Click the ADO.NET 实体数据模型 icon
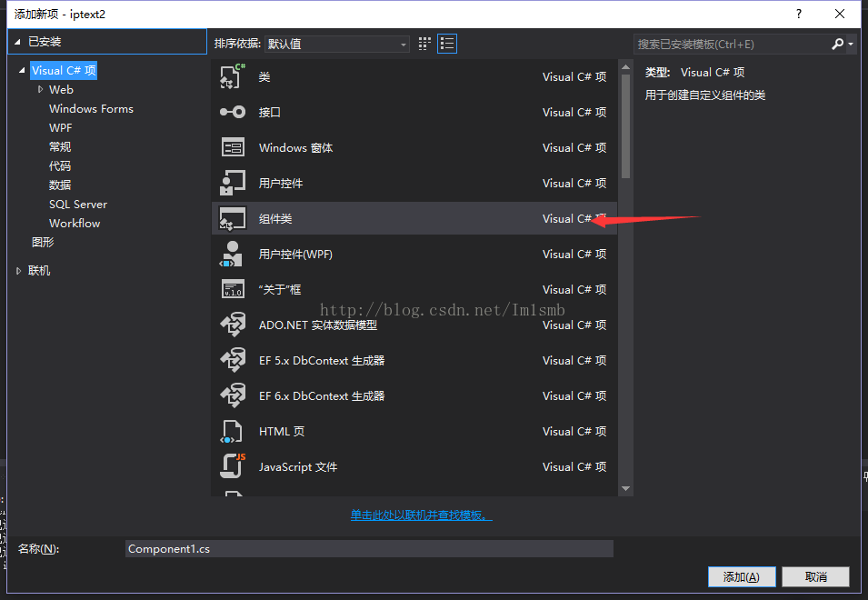Viewport: 868px width, 600px height. [233, 325]
